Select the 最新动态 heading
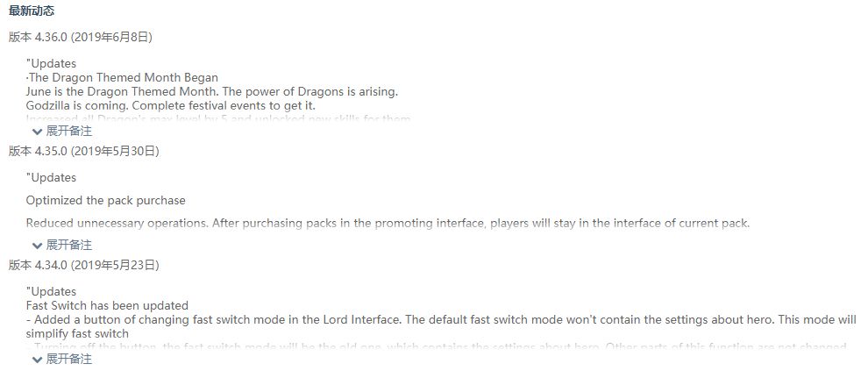This screenshot has height=371, width=868. [x=32, y=11]
